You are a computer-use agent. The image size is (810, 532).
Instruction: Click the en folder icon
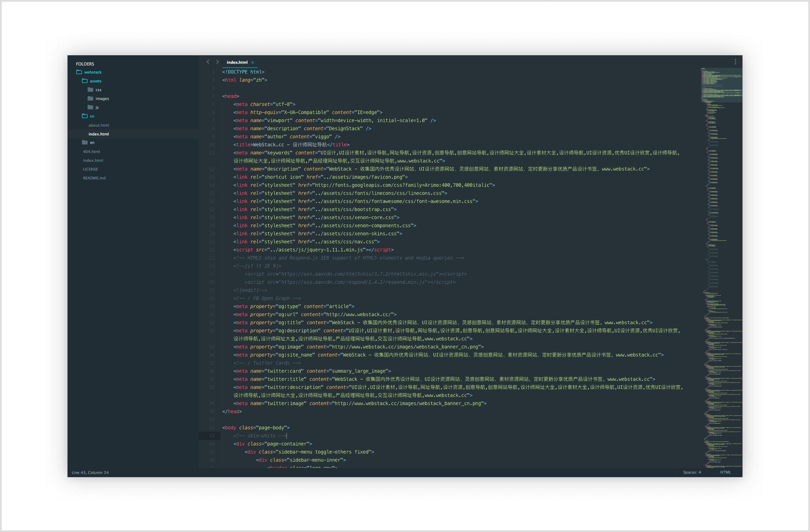[85, 143]
